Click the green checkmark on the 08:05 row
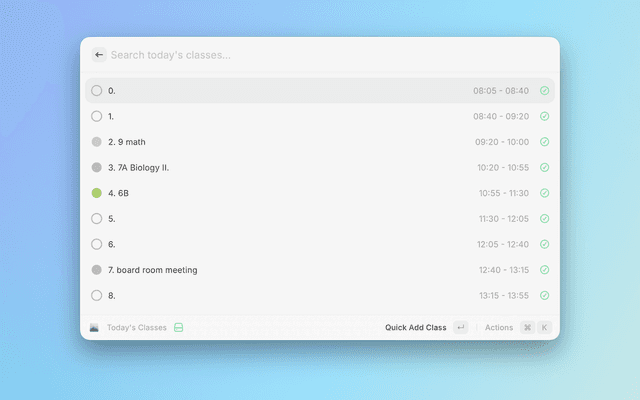The height and width of the screenshot is (400, 640). click(x=544, y=91)
